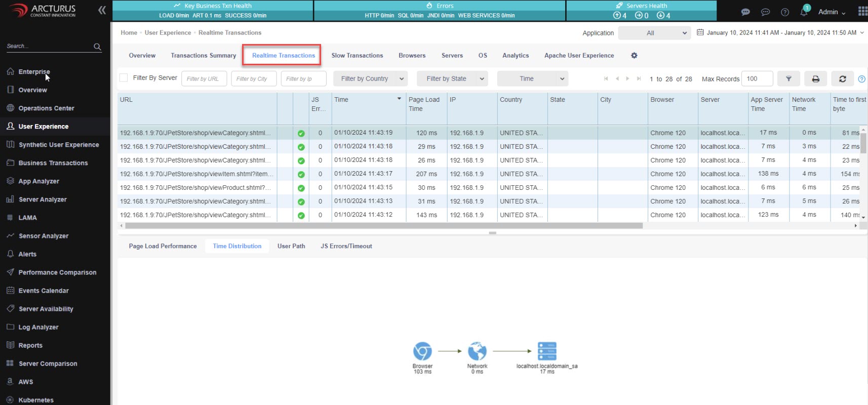868x405 pixels.
Task: Toggle the Filter By Server checkbox
Action: point(124,78)
